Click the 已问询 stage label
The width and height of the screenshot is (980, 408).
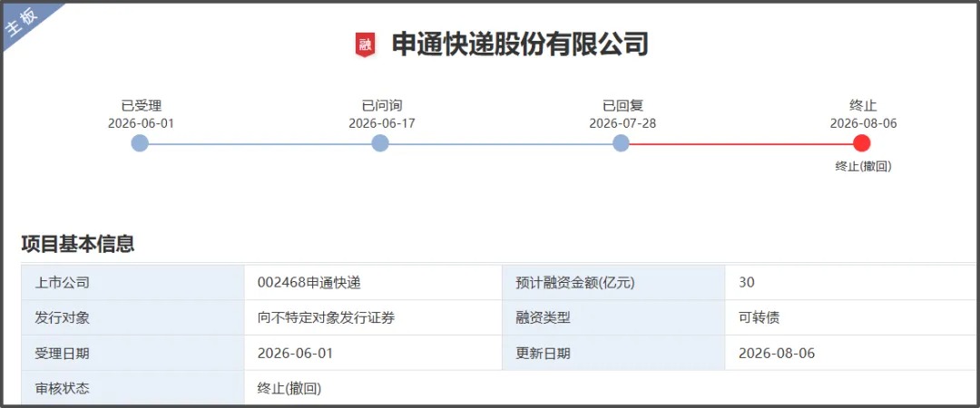(x=382, y=105)
